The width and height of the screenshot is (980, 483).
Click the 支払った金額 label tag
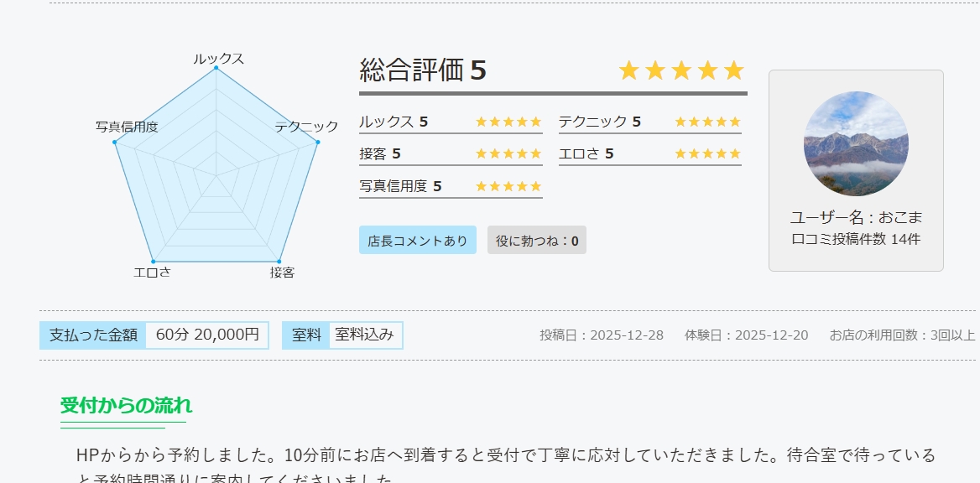(x=93, y=335)
